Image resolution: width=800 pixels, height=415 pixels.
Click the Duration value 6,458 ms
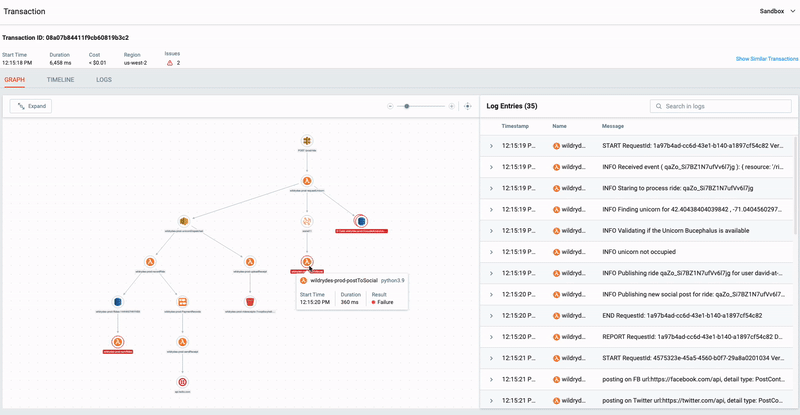[60, 63]
